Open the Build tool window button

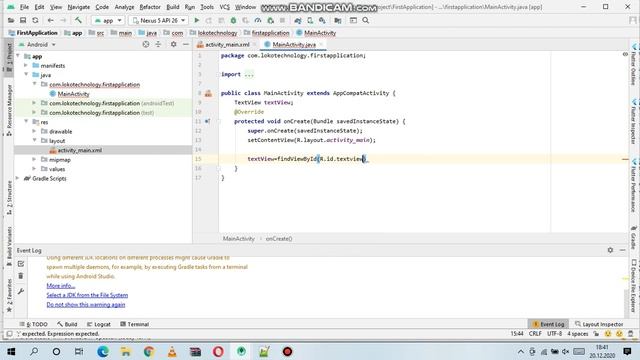67,324
